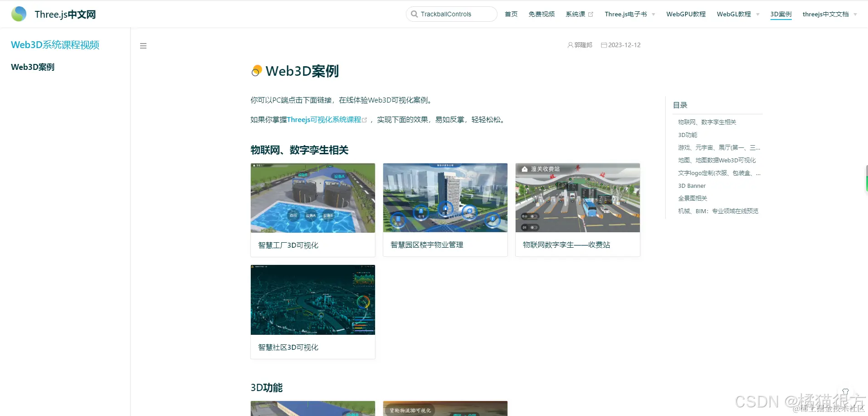
Task: Click the author icon beside 郭隆邦
Action: point(570,45)
